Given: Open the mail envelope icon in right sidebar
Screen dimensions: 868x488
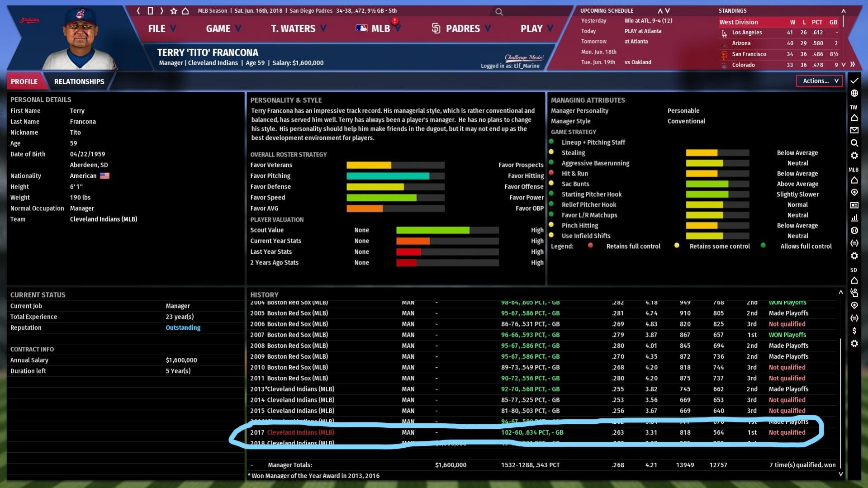Looking at the screenshot, I should 854,130.
